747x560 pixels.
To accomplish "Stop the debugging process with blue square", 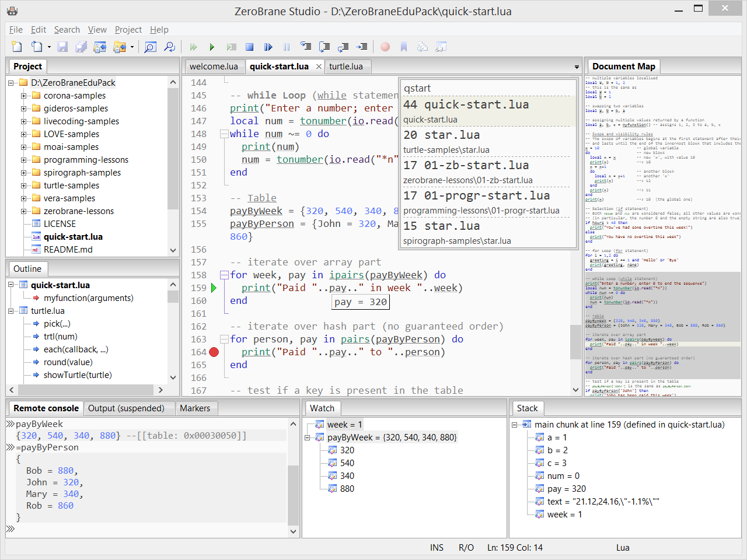I will [x=249, y=47].
